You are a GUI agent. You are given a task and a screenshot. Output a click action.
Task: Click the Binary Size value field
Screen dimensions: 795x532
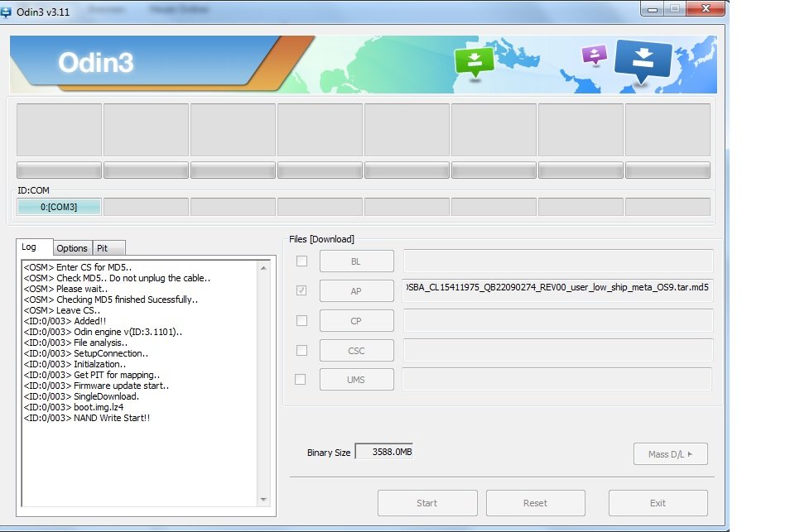(384, 452)
